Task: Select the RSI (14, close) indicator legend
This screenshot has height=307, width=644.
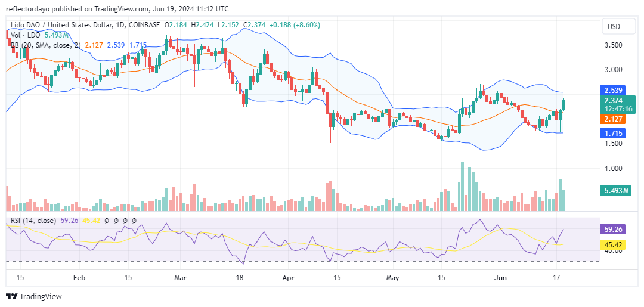Action: point(33,221)
